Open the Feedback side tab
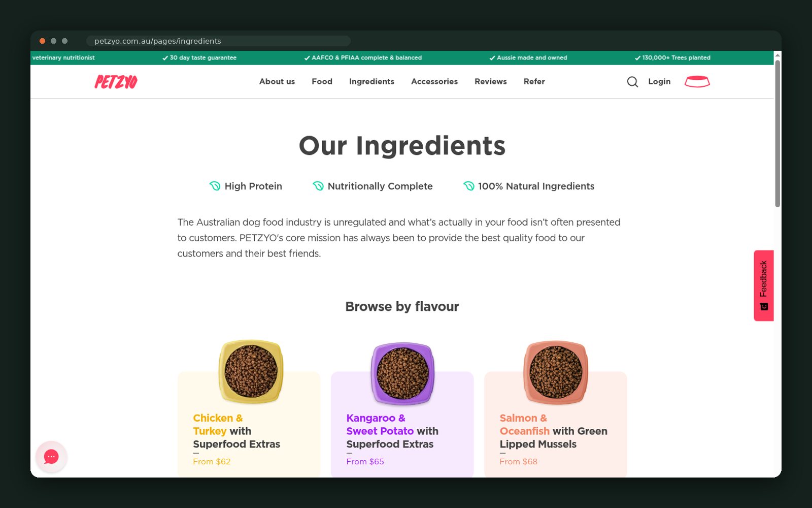 click(x=764, y=285)
